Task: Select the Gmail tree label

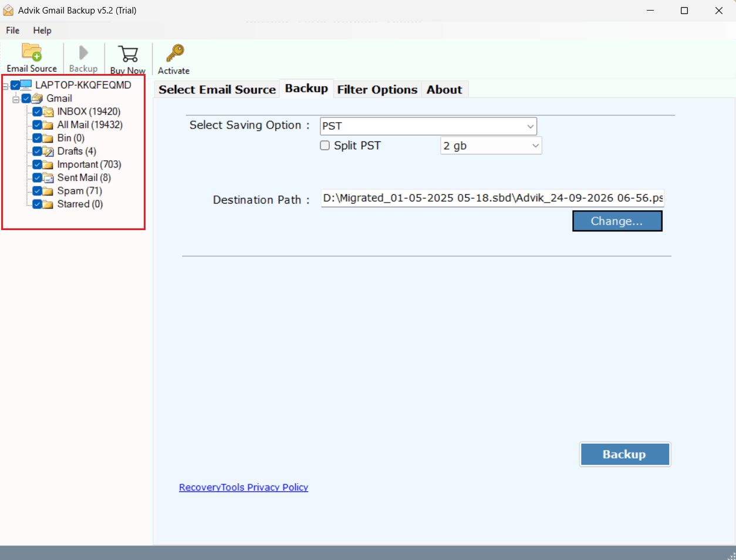Action: [59, 99]
